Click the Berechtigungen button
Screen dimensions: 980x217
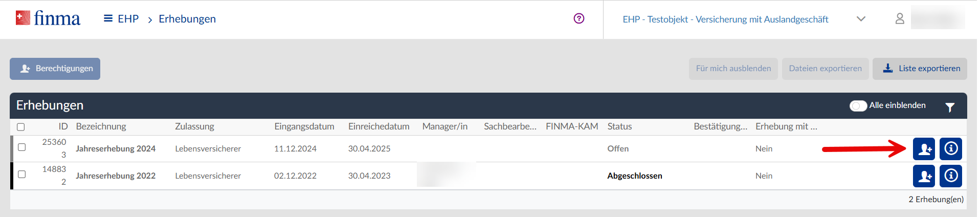(55, 69)
